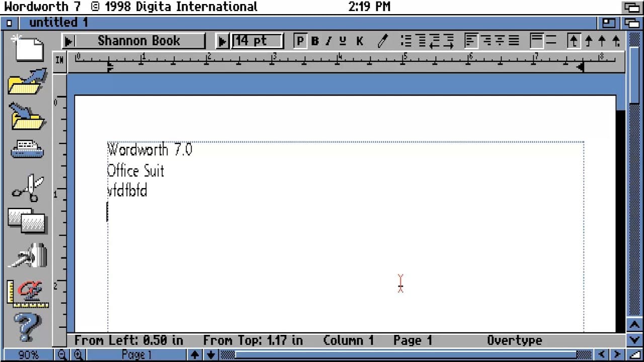The width and height of the screenshot is (644, 362).
Task: Apply the second list icon beside bullets
Action: click(421, 41)
